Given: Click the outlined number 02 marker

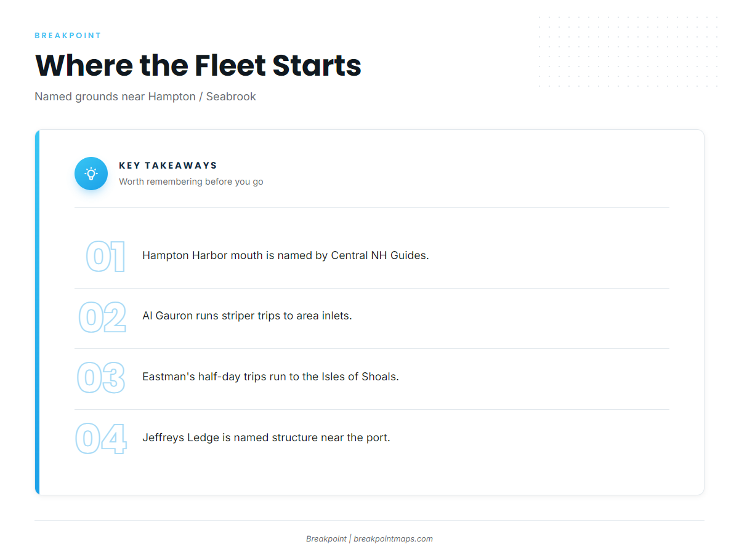Looking at the screenshot, I should click(x=102, y=318).
